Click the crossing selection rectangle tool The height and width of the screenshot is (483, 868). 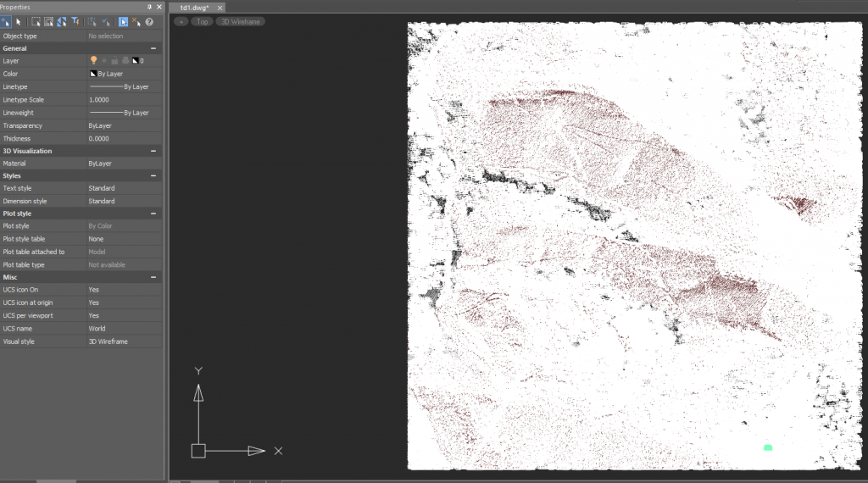tap(48, 22)
